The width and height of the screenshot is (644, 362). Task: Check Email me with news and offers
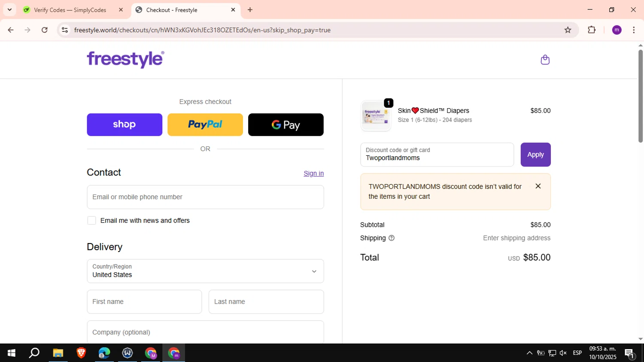(91, 220)
